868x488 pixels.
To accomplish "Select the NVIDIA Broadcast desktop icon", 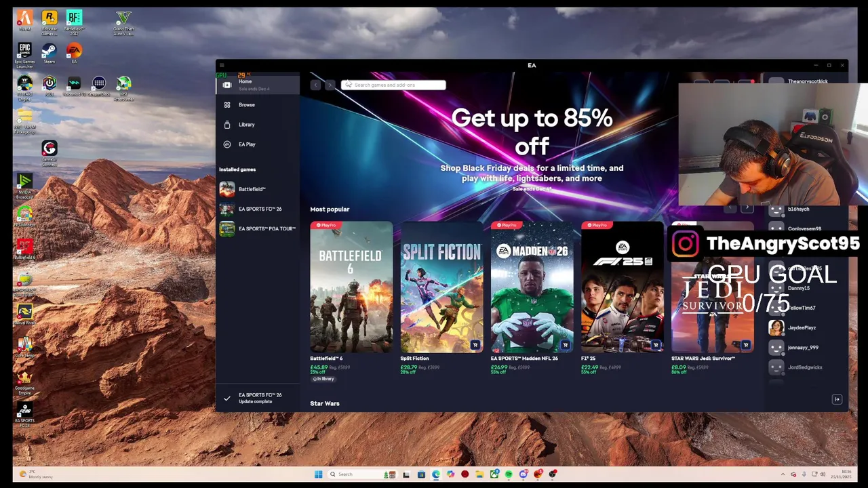I will click(24, 186).
